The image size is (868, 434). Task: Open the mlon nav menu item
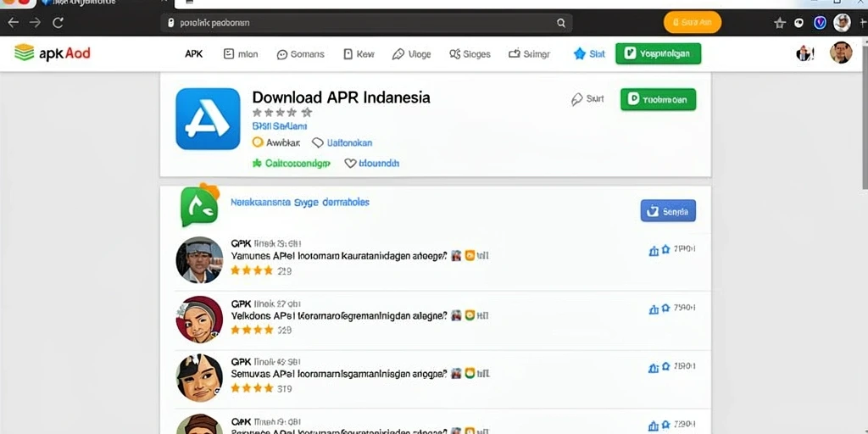[241, 53]
